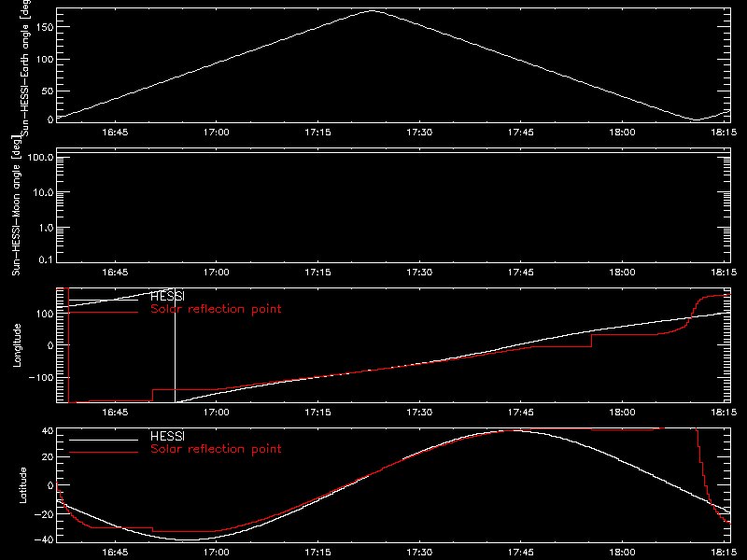747x560 pixels.
Task: Click red legend line sample in Longitude plot
Action: click(104, 313)
